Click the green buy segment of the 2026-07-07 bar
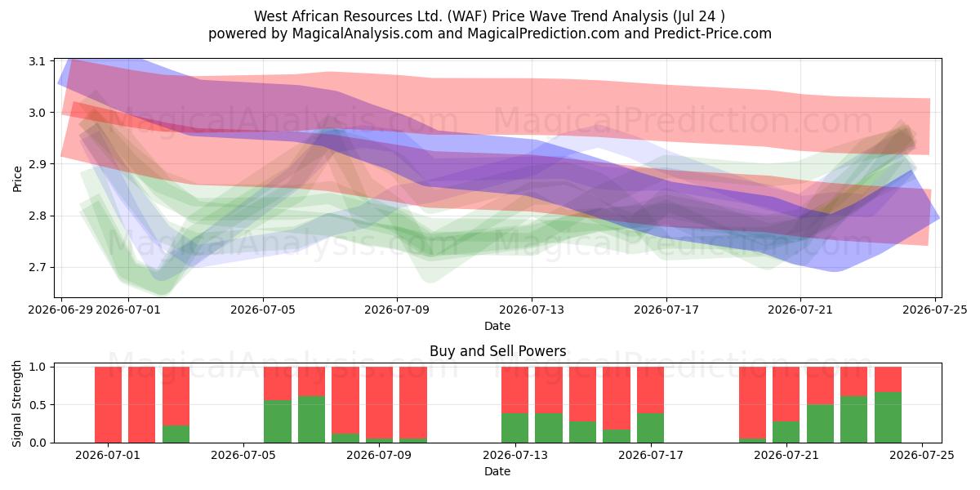 pyautogui.click(x=311, y=420)
